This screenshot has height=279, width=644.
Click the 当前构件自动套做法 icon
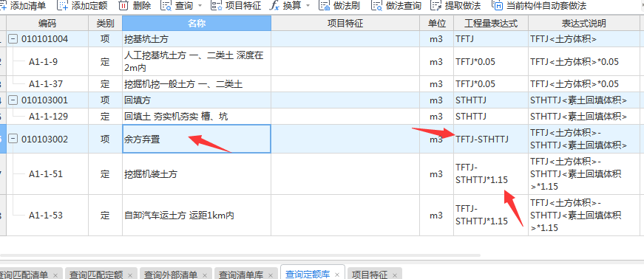(x=497, y=5)
